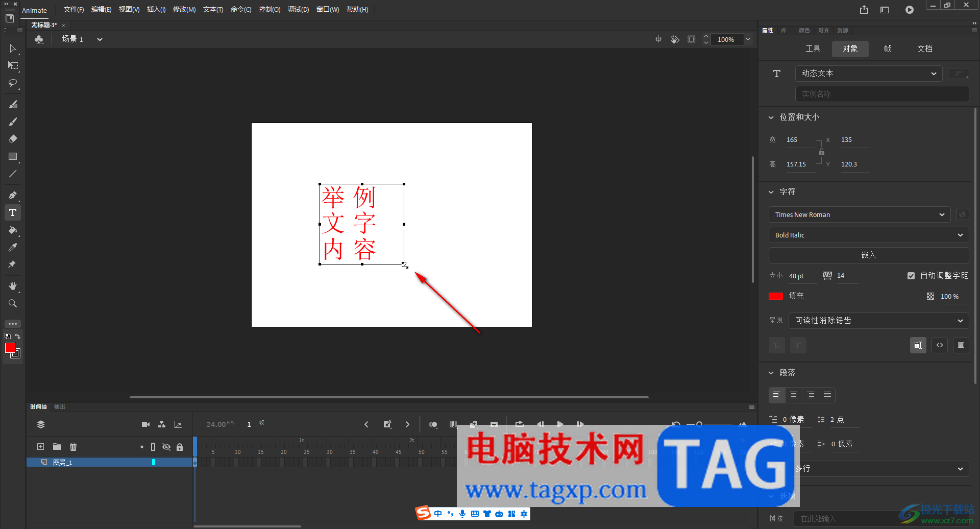Justify paragraph text
Screen dimensions: 980x529
pyautogui.click(x=827, y=395)
